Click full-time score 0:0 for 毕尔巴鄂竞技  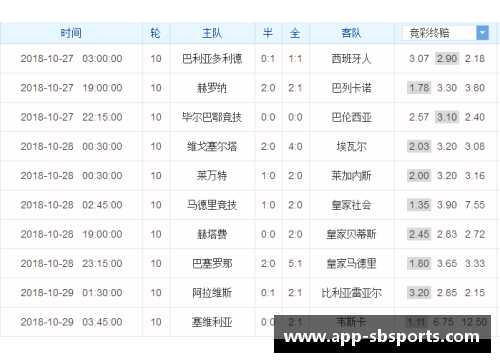click(295, 117)
